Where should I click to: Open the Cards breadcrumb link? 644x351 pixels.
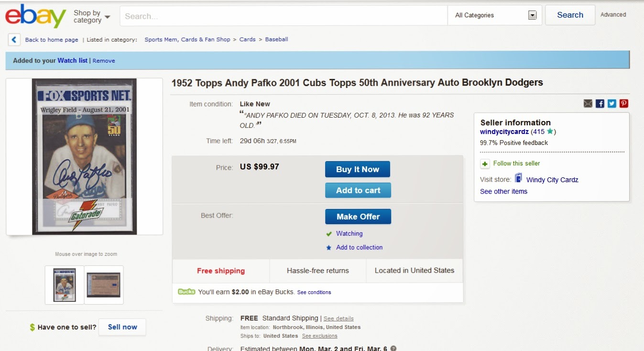click(x=247, y=40)
